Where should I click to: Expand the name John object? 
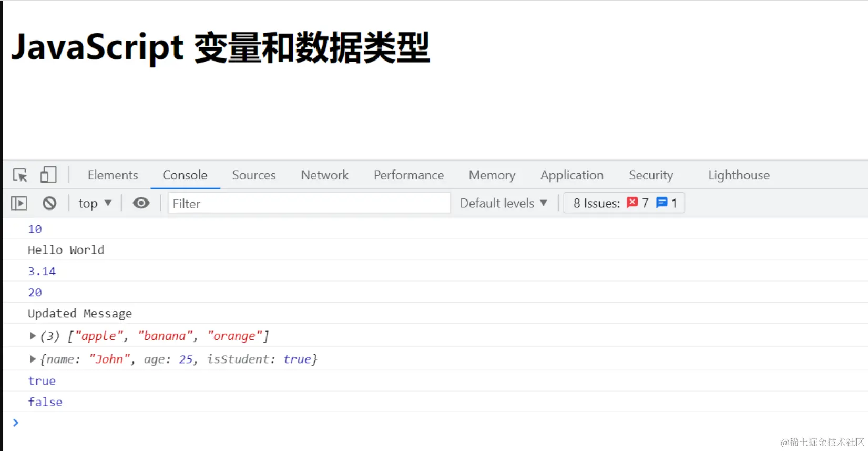(33, 359)
